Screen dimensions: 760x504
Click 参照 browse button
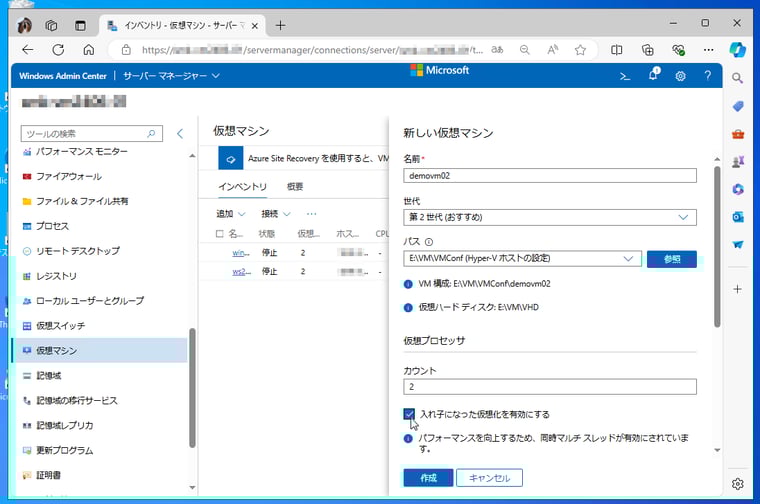pos(672,259)
